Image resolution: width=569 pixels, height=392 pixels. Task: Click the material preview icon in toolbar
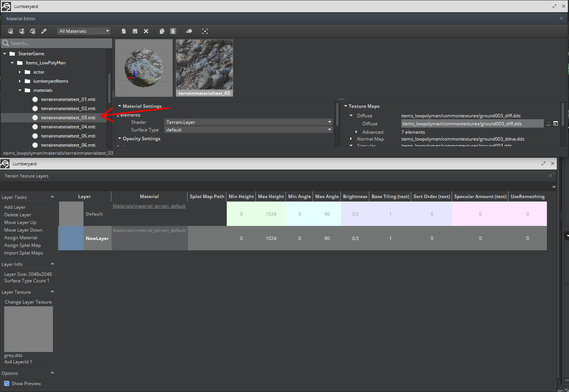click(x=189, y=31)
